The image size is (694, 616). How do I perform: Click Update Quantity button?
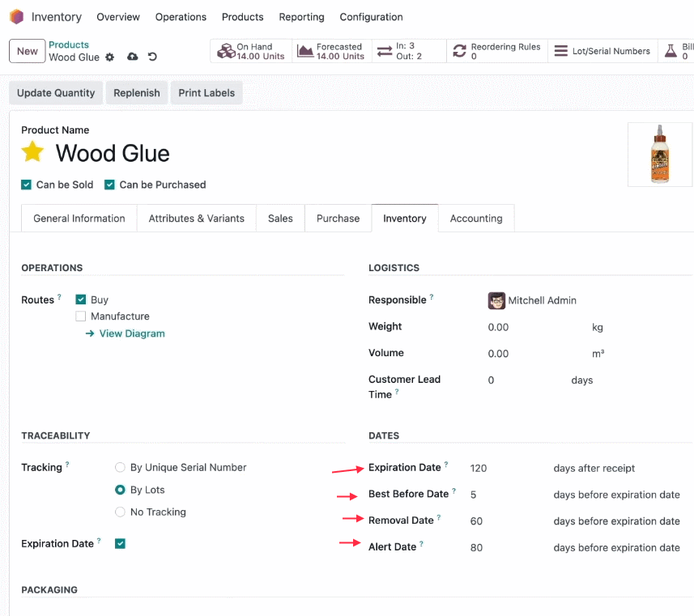[56, 93]
